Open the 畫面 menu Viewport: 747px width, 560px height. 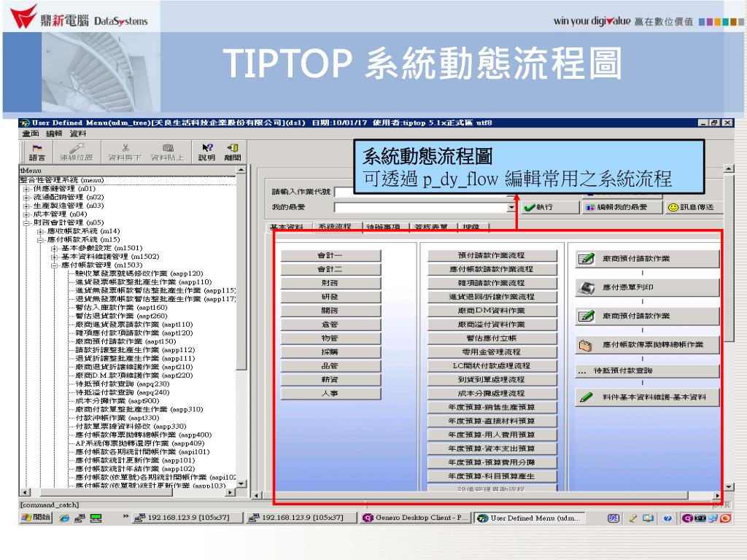click(31, 134)
